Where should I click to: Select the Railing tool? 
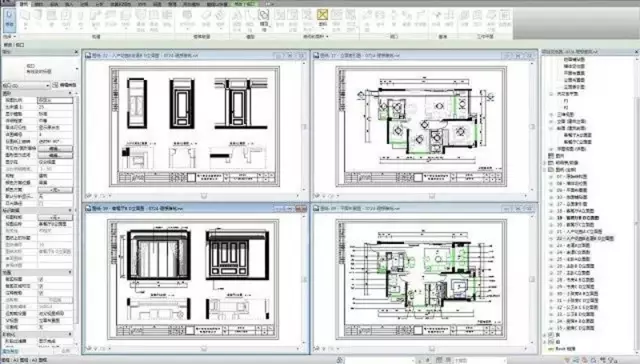coord(187,19)
